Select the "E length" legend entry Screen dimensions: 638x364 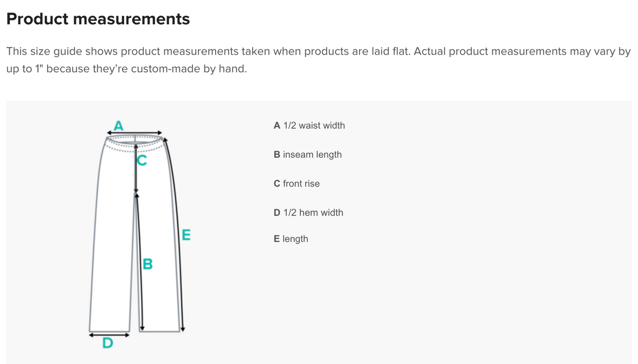[291, 239]
